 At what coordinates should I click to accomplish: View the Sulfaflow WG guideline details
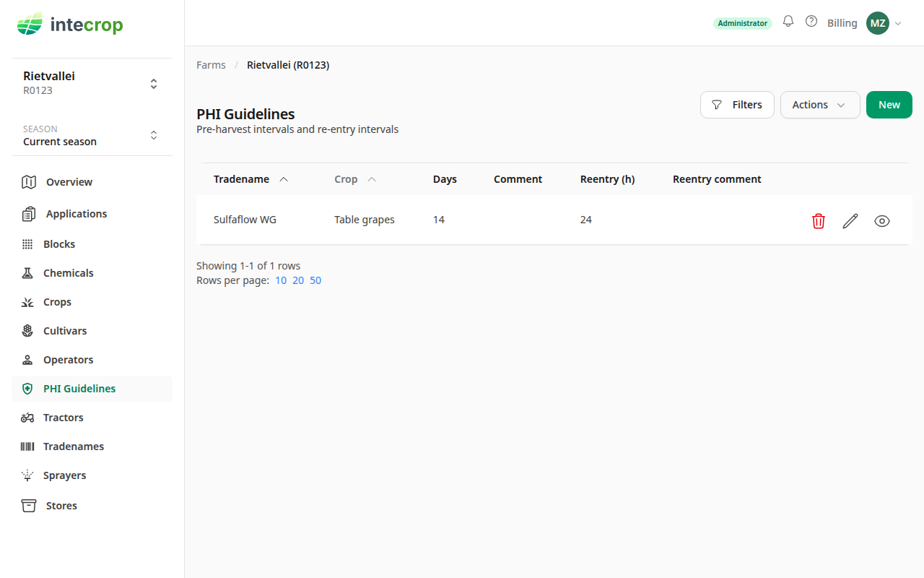click(x=882, y=221)
